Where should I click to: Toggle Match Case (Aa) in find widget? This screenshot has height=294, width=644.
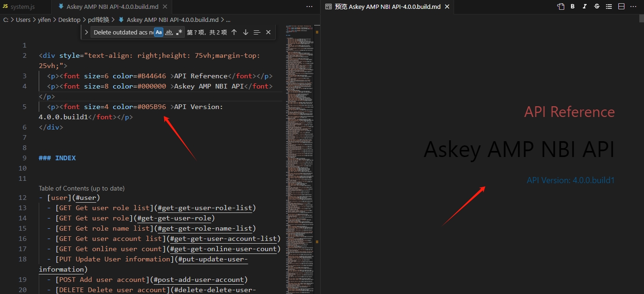(x=159, y=32)
